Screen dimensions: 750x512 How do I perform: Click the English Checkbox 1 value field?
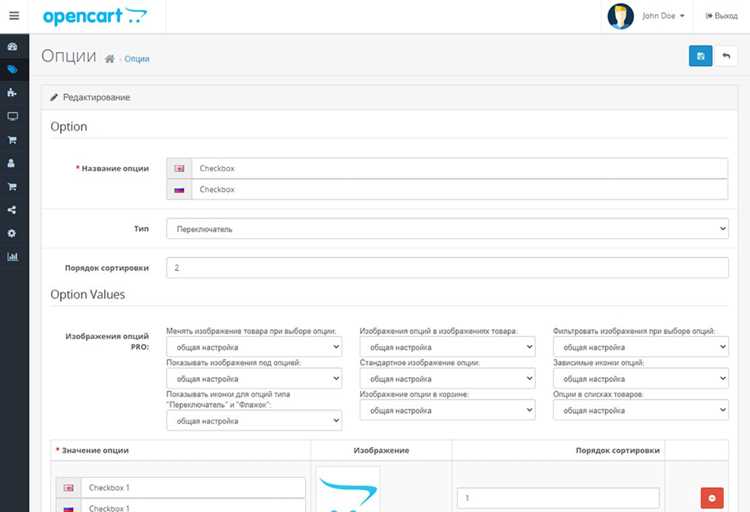pyautogui.click(x=193, y=488)
